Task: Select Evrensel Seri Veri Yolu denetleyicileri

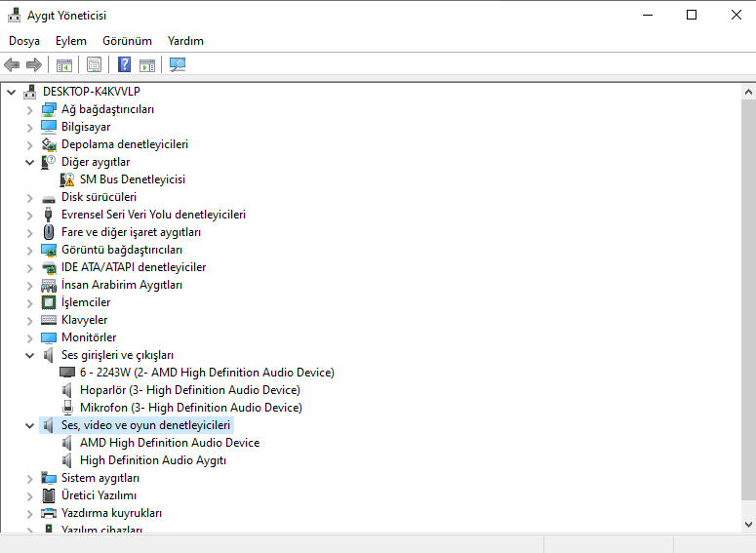Action: coord(153,215)
